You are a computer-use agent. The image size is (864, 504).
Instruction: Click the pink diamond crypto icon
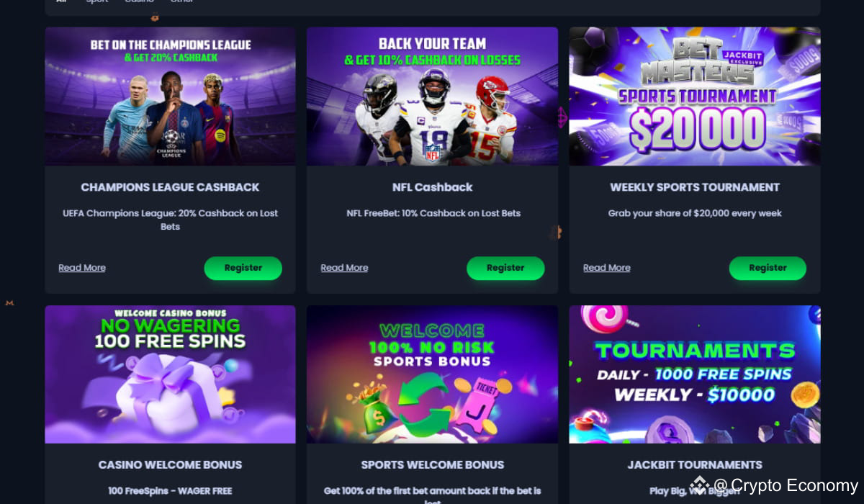pos(562,117)
